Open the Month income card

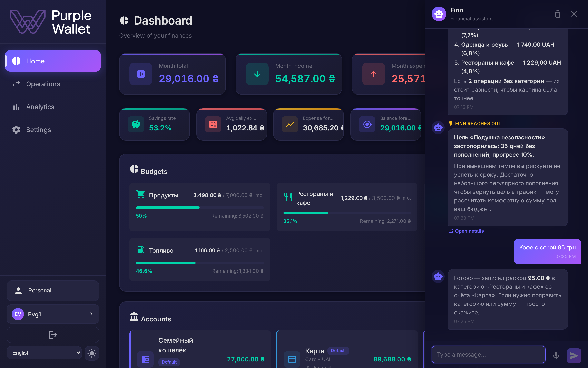pos(289,74)
